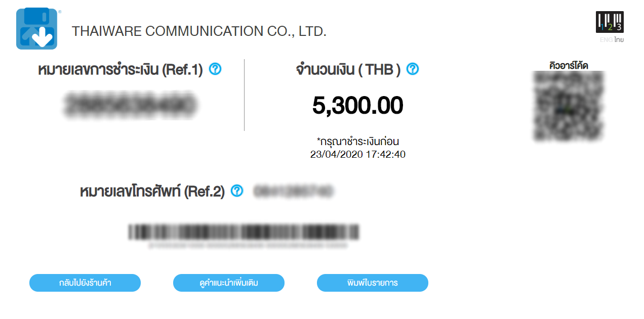Open help for payment number Ref.1
This screenshot has height=319, width=644.
click(x=215, y=69)
